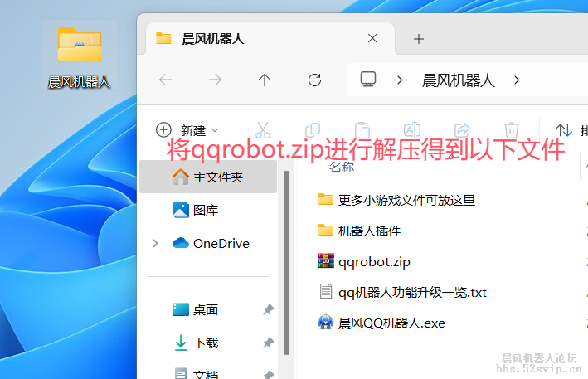Viewport: 588px width, 379px height.
Task: Expand the OneDrive tree node
Action: point(155,243)
